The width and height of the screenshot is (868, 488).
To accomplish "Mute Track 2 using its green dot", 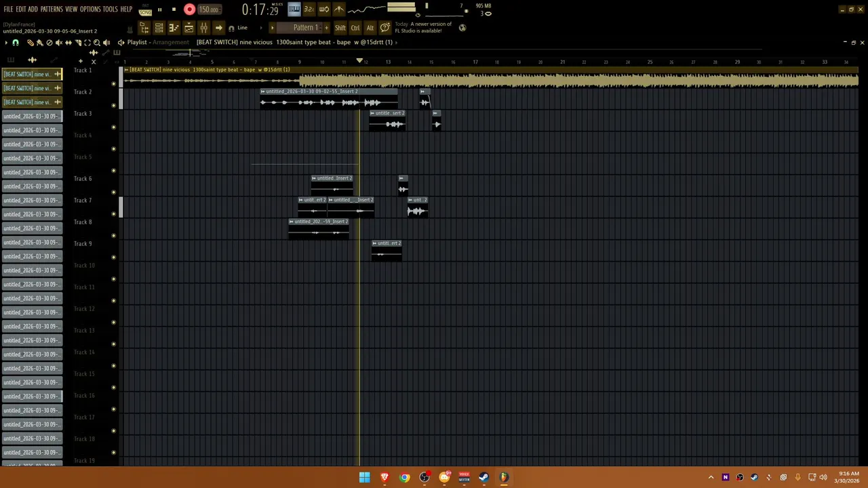I will [113, 106].
